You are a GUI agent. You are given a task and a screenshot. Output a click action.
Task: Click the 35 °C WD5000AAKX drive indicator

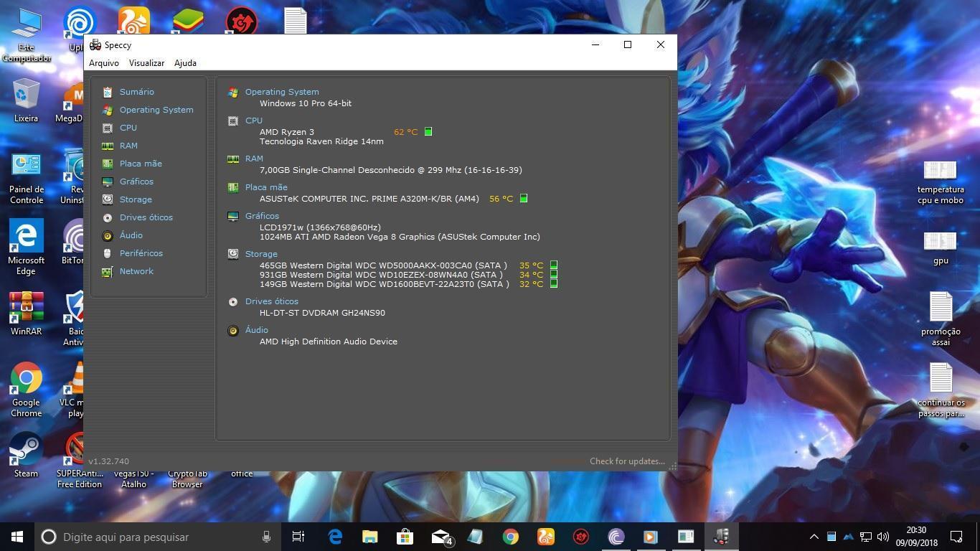tap(554, 265)
